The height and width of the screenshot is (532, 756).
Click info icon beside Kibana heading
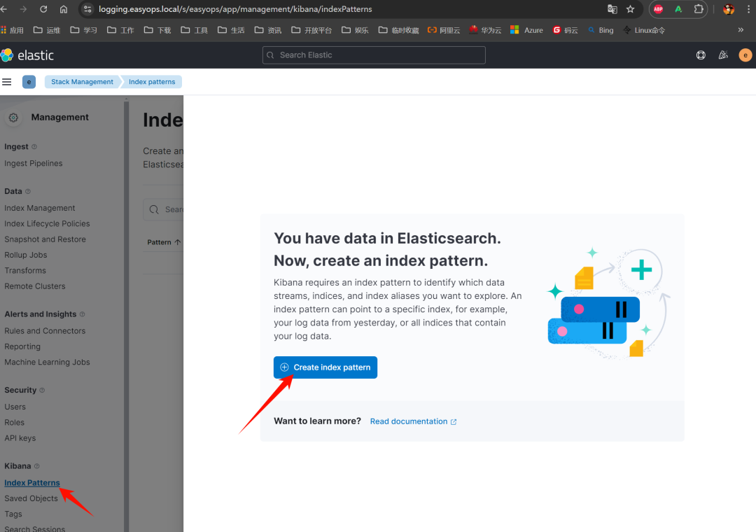click(x=37, y=466)
